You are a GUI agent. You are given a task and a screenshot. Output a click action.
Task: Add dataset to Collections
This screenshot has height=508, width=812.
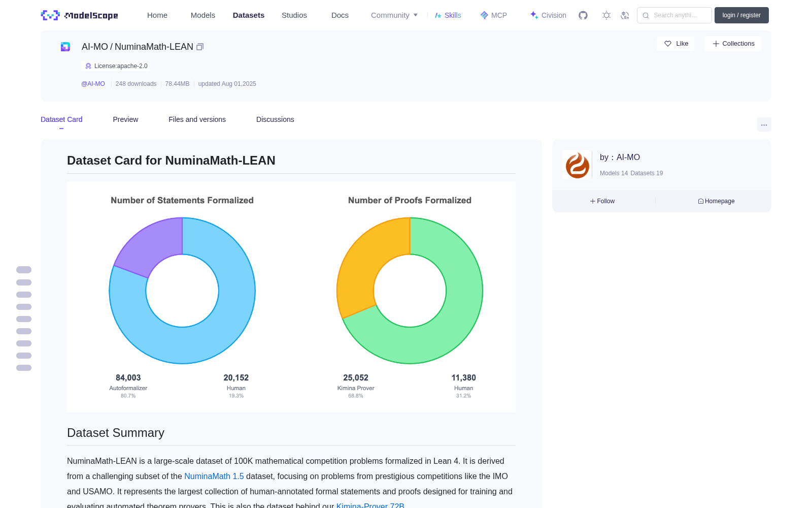733,44
